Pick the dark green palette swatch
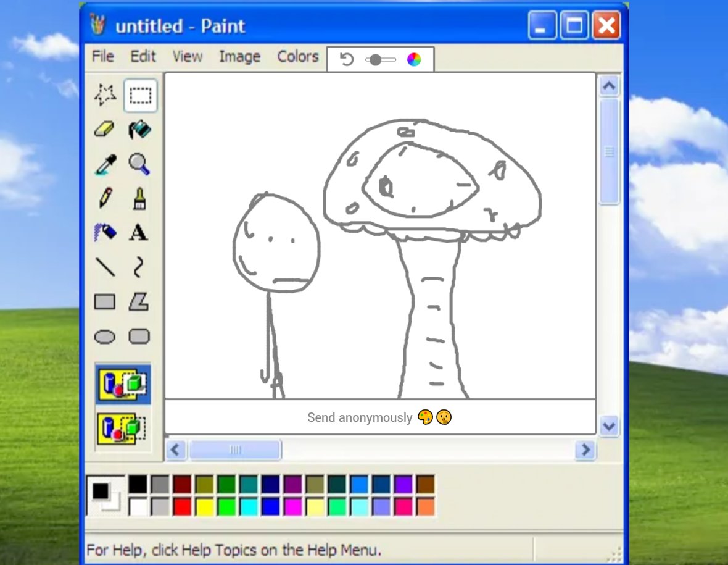 tap(226, 484)
